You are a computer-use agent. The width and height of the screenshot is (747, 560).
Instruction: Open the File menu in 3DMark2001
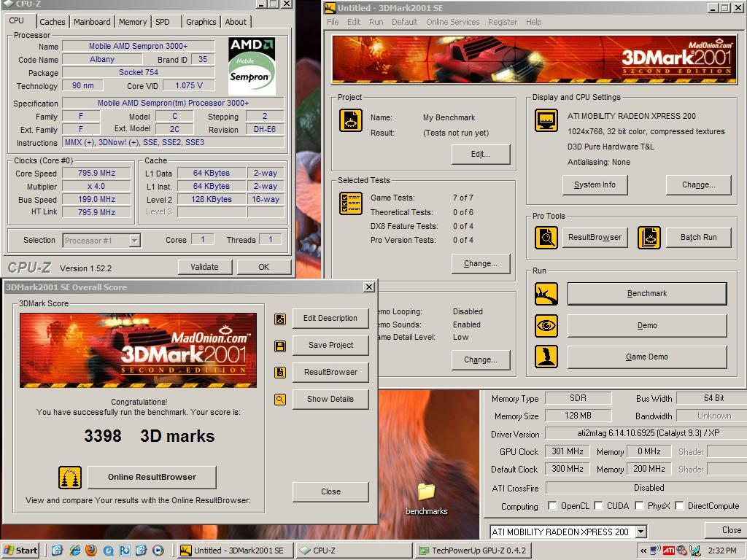pos(333,22)
